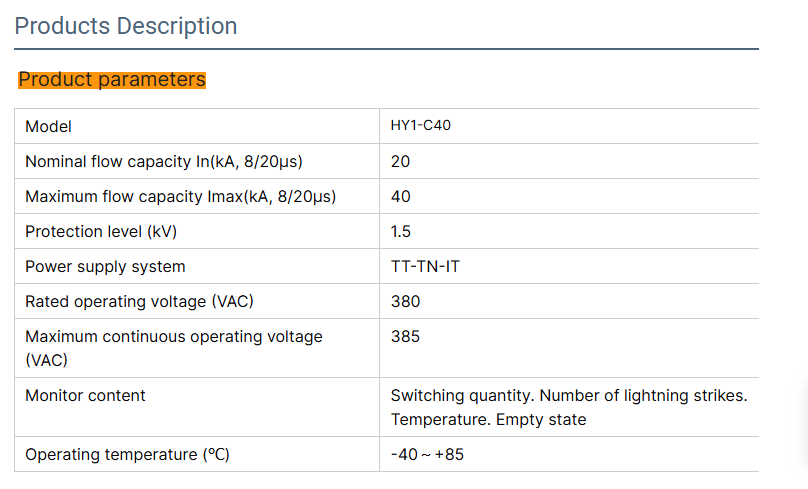
Task: Click the Maximum flow capacity Imax label
Action: point(180,196)
